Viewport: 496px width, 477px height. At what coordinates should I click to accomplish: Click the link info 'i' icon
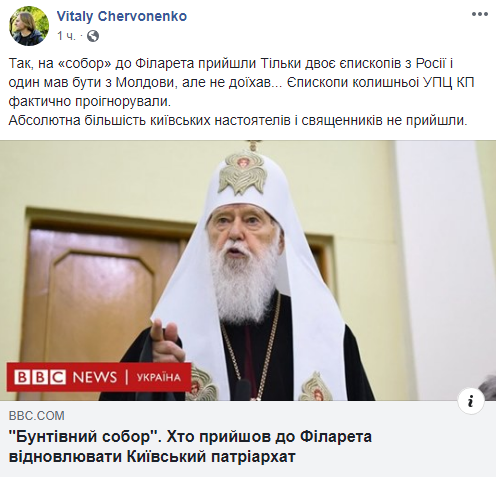(x=471, y=401)
